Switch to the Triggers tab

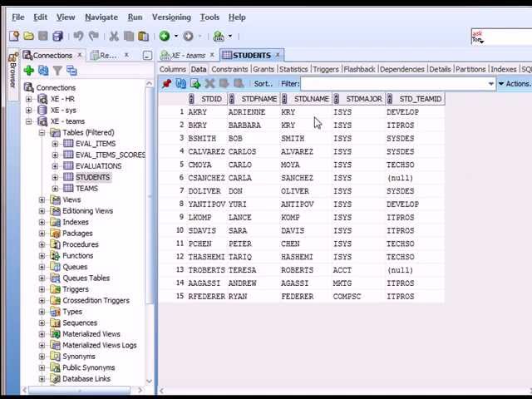pos(326,69)
